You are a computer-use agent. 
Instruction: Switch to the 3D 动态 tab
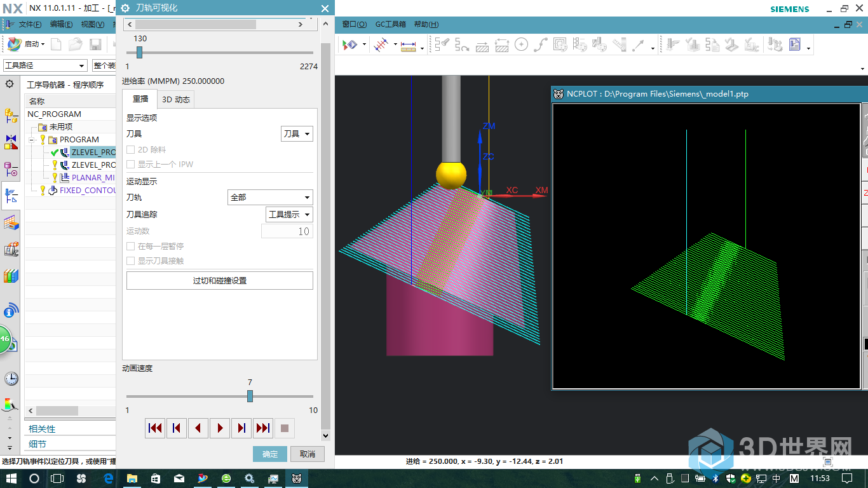[x=175, y=99]
